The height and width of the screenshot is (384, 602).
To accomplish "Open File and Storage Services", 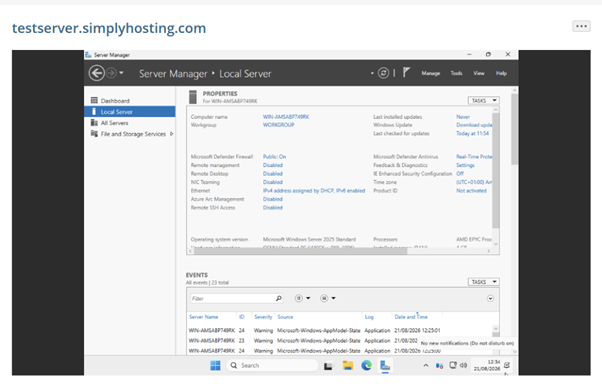I will point(130,134).
